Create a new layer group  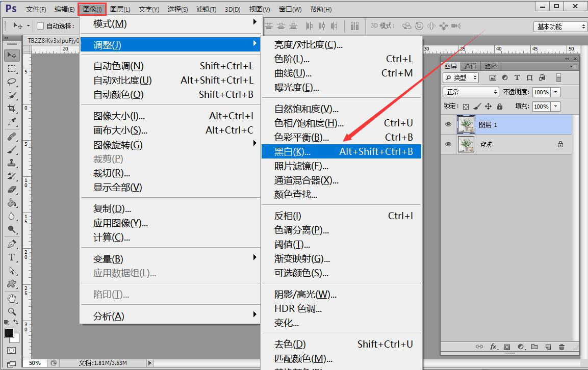pos(534,347)
